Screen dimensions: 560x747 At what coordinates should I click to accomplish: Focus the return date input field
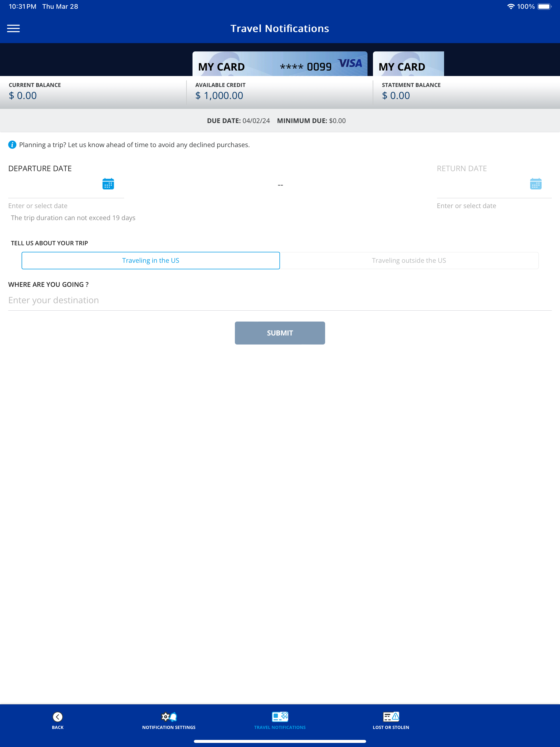click(x=494, y=186)
